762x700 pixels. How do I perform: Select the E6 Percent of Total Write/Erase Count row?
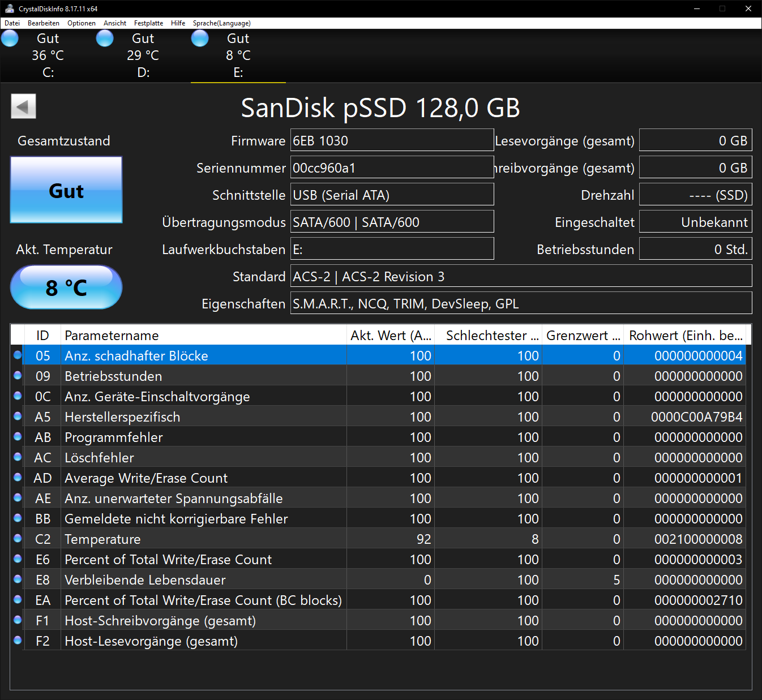point(378,559)
